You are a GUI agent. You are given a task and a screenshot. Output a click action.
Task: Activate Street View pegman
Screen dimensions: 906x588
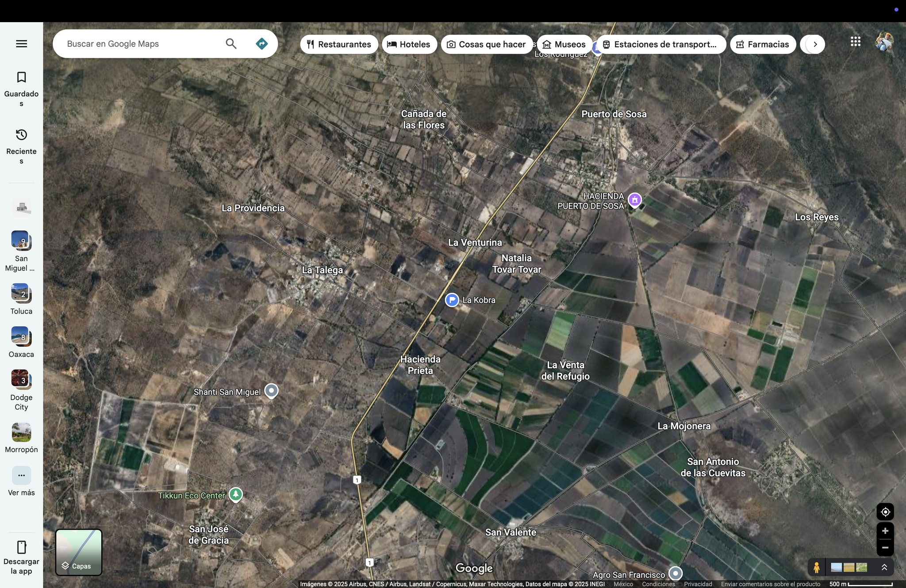[817, 567]
